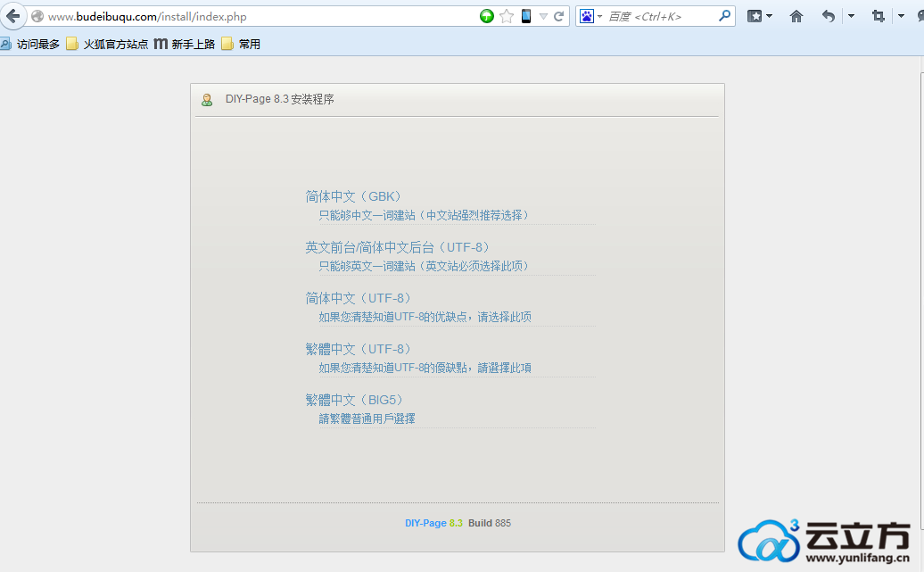The image size is (924, 572).
Task: Click the mobile phone icon in address bar
Action: tap(526, 17)
